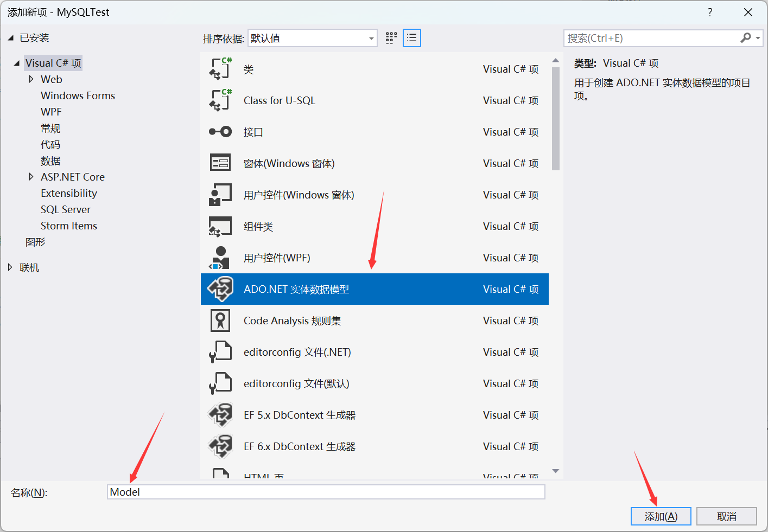Image resolution: width=768 pixels, height=532 pixels.
Task: Switch to medium icon view
Action: click(391, 38)
